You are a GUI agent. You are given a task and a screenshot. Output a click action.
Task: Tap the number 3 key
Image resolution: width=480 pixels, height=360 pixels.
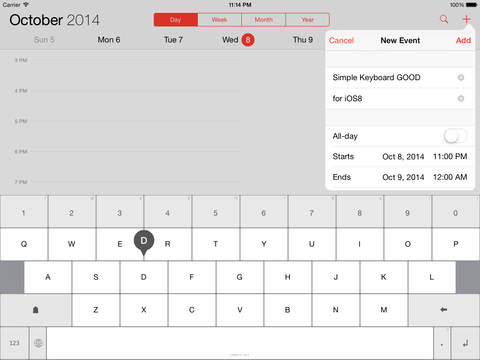[x=120, y=212]
